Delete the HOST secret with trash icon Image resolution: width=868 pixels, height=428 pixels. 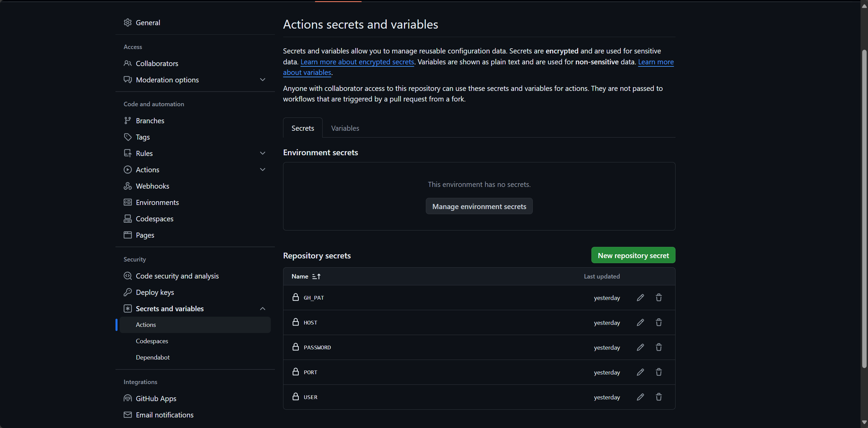[x=659, y=322]
